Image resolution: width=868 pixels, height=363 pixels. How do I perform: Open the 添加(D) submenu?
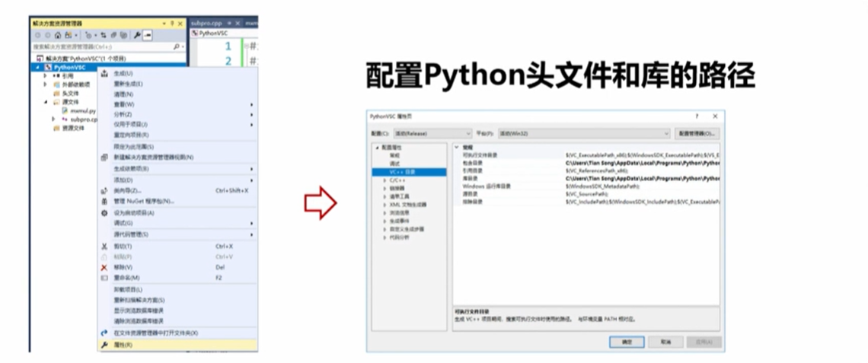pos(177,180)
